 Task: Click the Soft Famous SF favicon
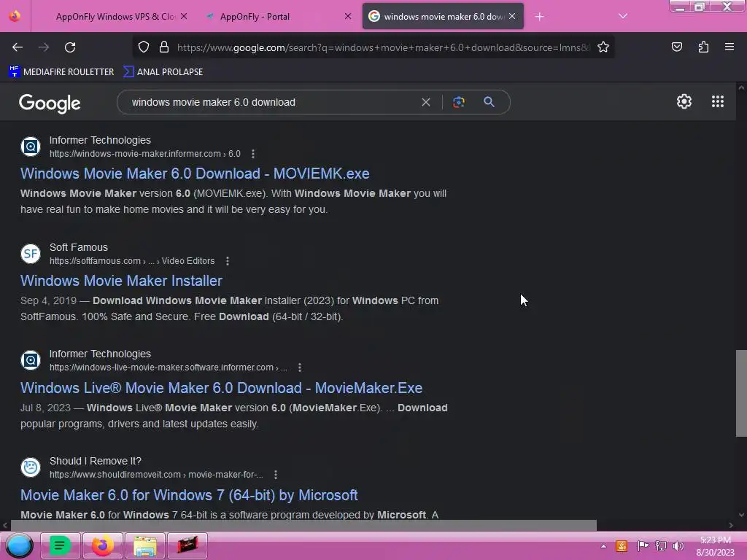pos(31,254)
